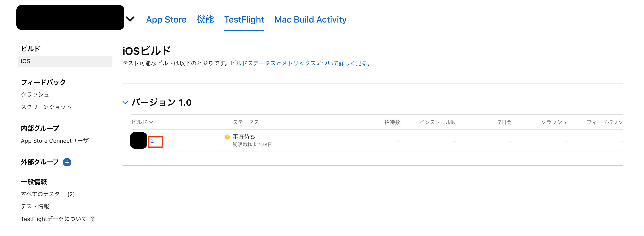Open the external group add (+) icon

pyautogui.click(x=67, y=162)
